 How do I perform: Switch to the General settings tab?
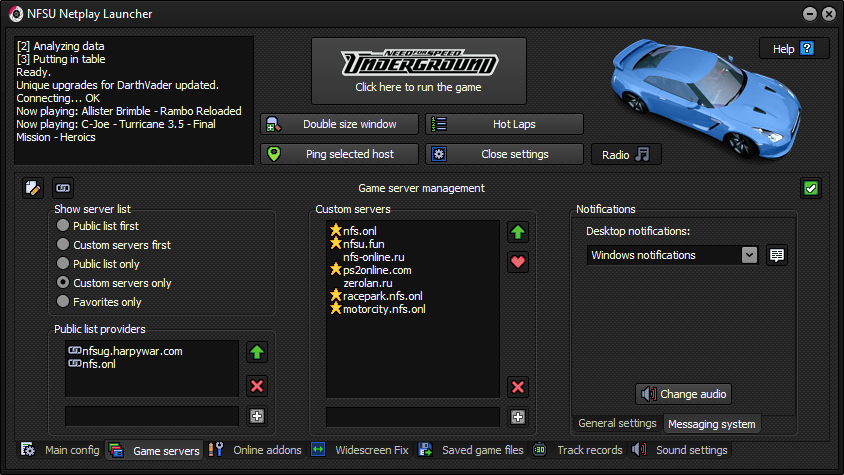(617, 423)
